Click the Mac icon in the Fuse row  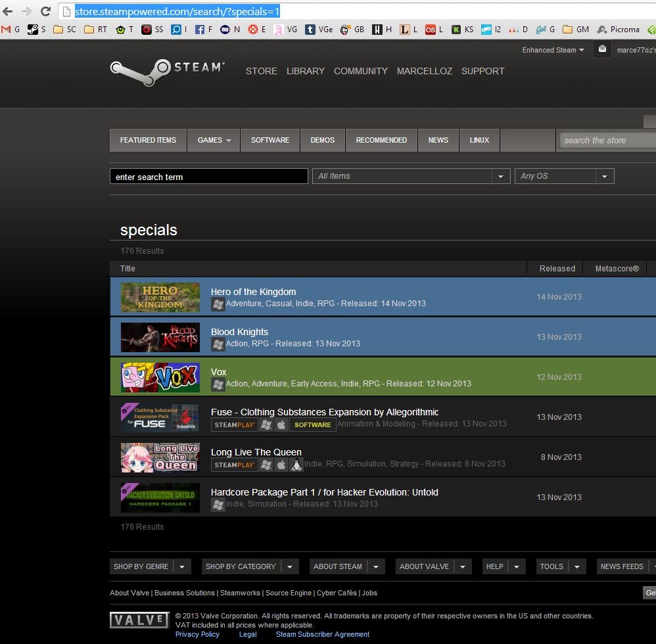tap(281, 425)
